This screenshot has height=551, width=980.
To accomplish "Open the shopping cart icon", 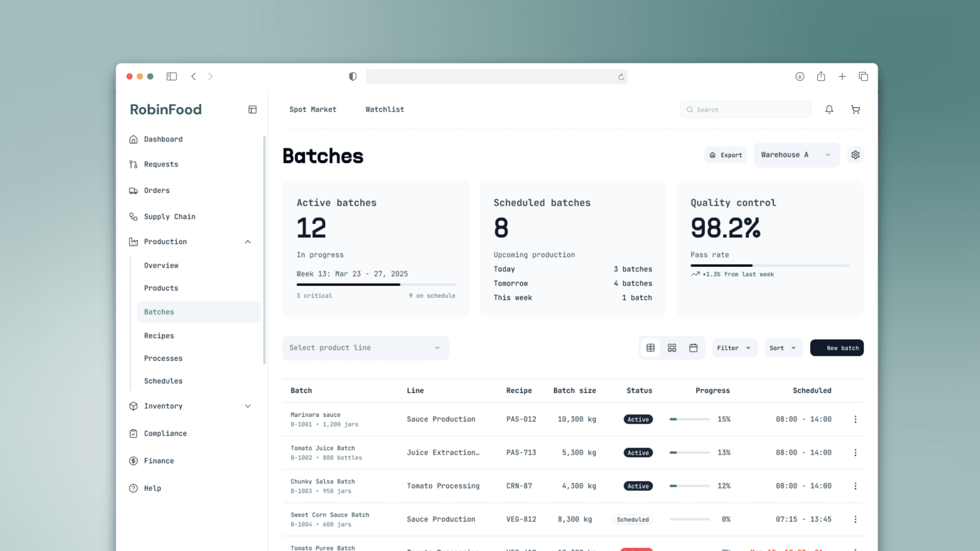I will [x=855, y=109].
